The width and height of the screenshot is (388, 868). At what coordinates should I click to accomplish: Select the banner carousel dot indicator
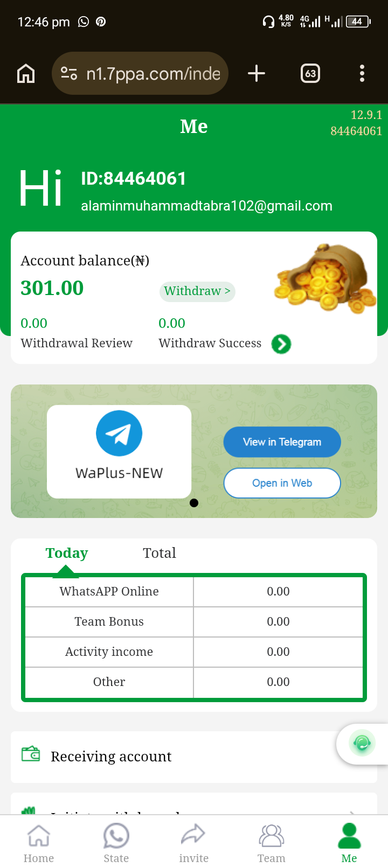194,503
